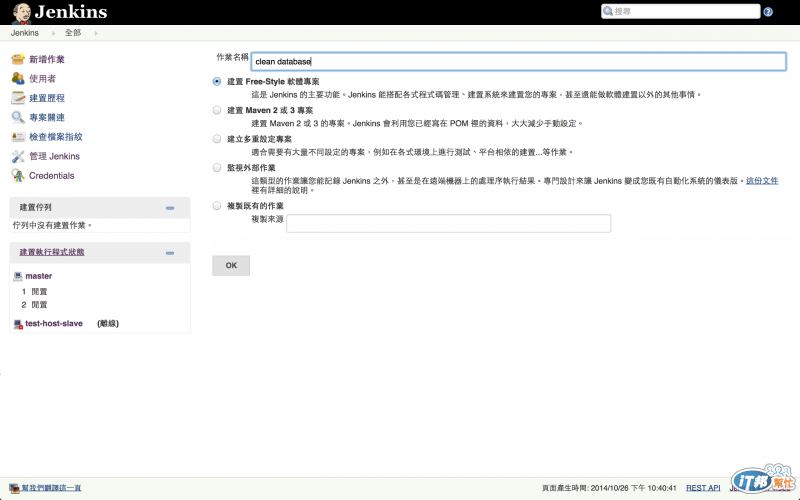Select 複製既有的作業 radio button
This screenshot has height=500, width=800.
point(217,206)
